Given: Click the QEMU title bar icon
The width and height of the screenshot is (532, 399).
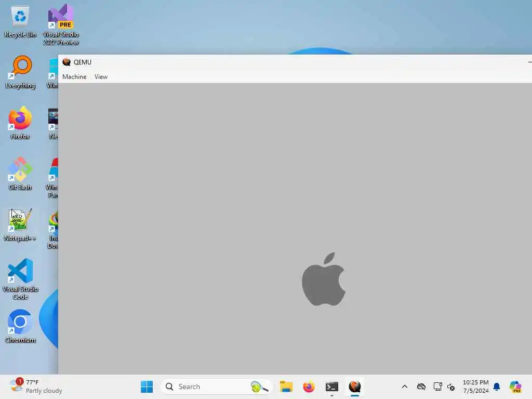Looking at the screenshot, I should click(66, 62).
